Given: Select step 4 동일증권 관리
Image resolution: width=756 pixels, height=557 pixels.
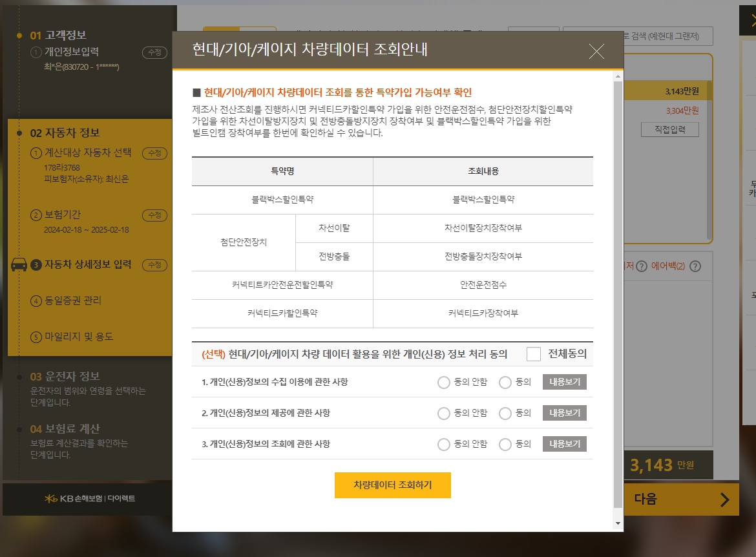Looking at the screenshot, I should (66, 300).
